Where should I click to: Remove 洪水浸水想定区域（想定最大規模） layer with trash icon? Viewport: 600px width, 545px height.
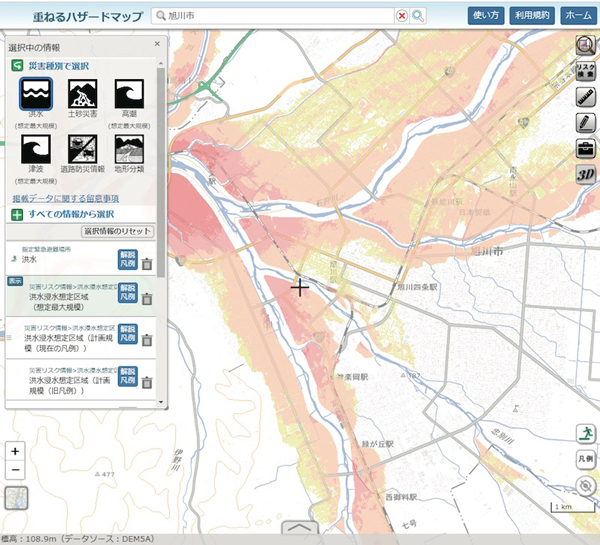pos(147,299)
